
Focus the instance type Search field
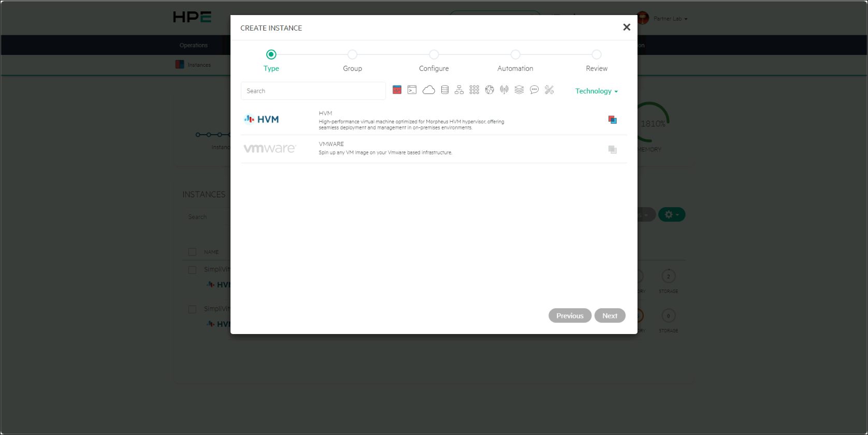tap(313, 91)
